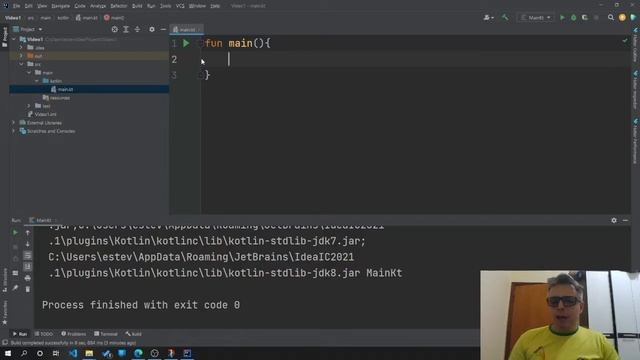Click the down arrow in the Run panel
Image resolution: width=640 pixels, height=360 pixels.
point(27,244)
